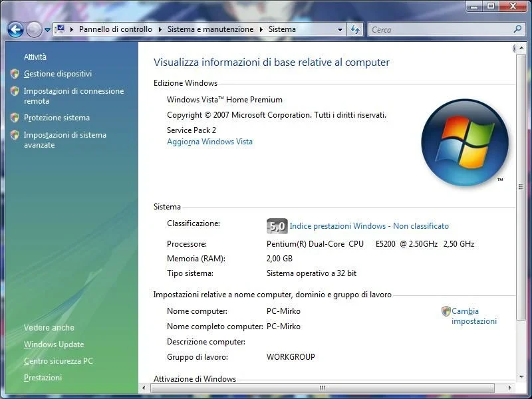This screenshot has width=532, height=399.
Task: Expand the arrow before Pannello di controllo
Action: (x=72, y=29)
